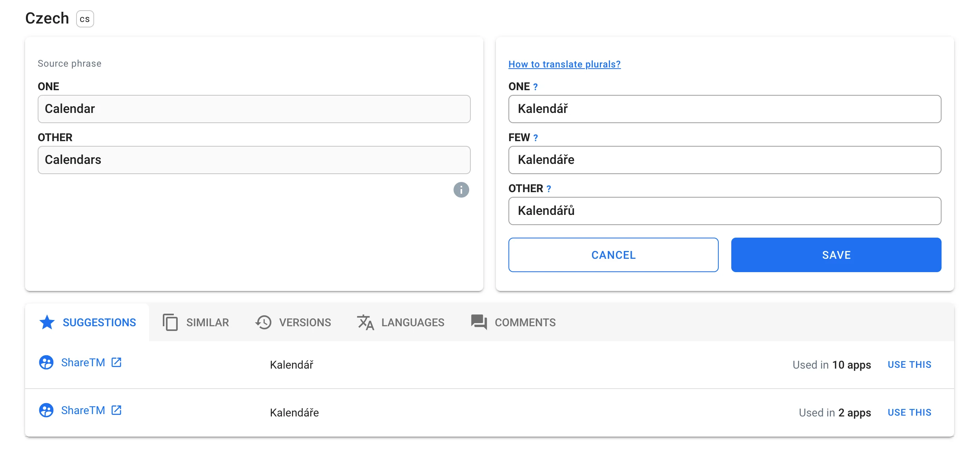Use this suggestion for Kalendář
The width and height of the screenshot is (980, 458).
click(909, 365)
